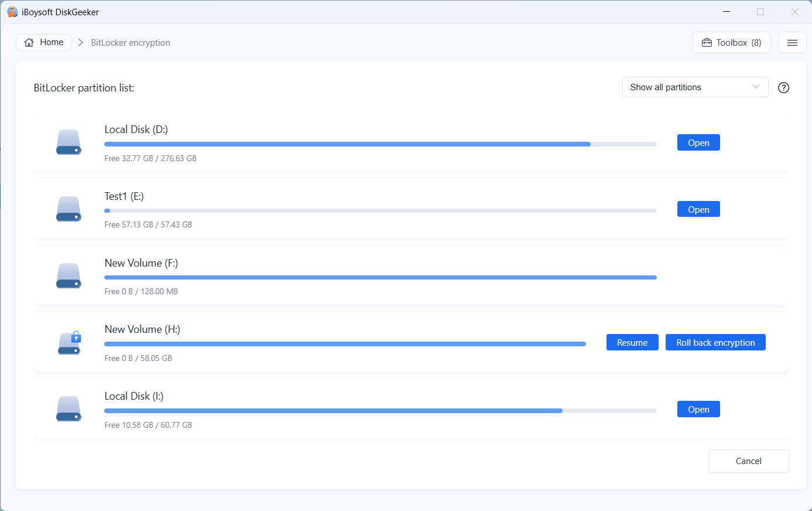Viewport: 812px width, 511px height.
Task: Click the BitLocker encryption breadcrumb
Action: (131, 43)
